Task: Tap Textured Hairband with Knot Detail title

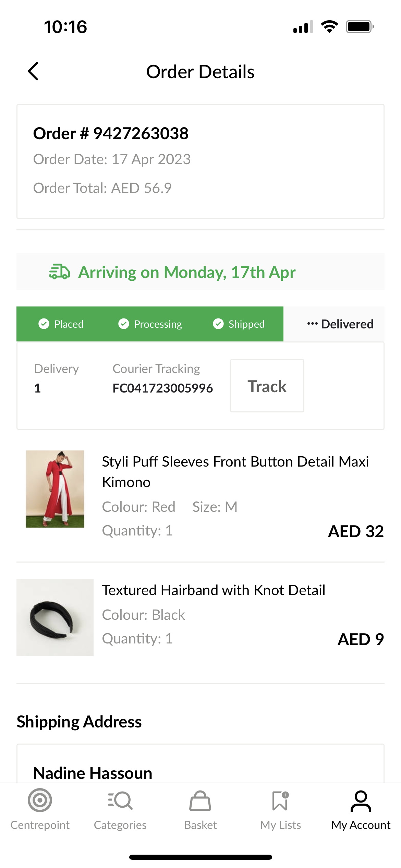Action: click(214, 590)
